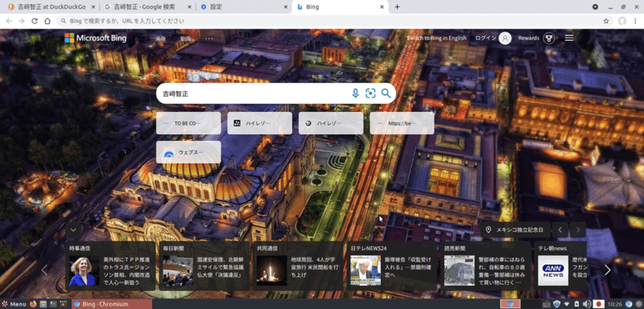
Task: Click the shield security tray icon
Action: click(x=556, y=304)
